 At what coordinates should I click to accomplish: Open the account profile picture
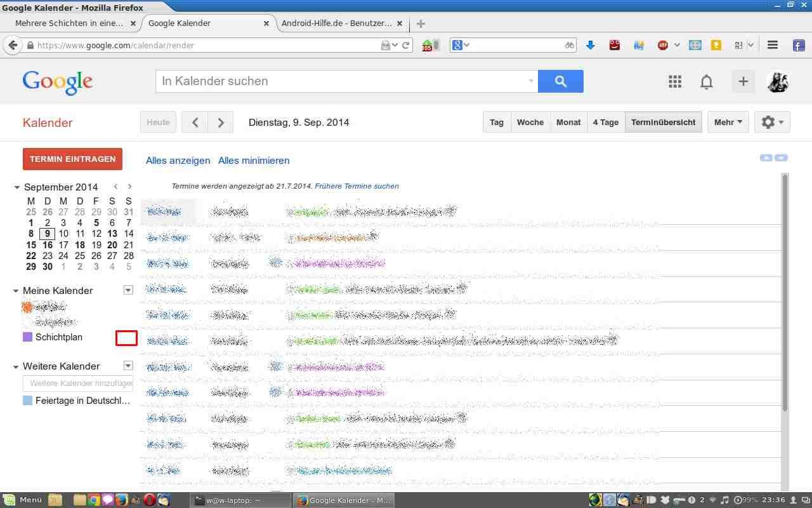(778, 81)
